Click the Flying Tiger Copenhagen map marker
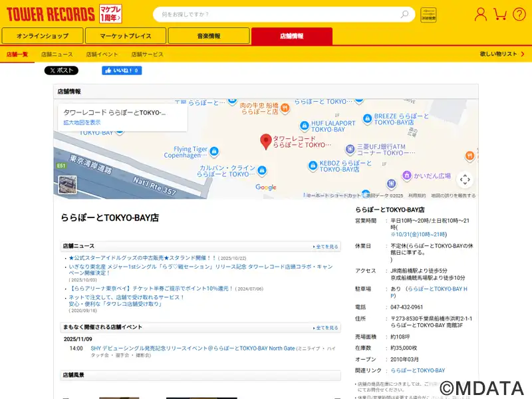The image size is (532, 399). (x=214, y=152)
